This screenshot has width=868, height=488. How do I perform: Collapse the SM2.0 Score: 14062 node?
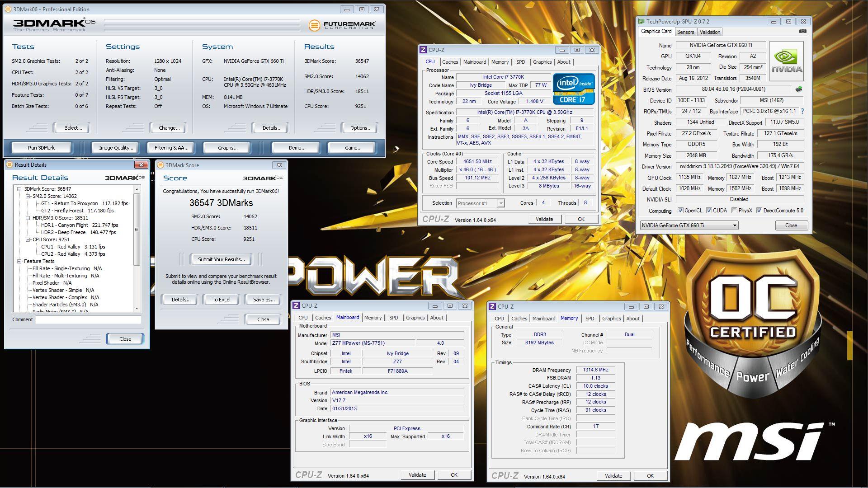tap(28, 197)
